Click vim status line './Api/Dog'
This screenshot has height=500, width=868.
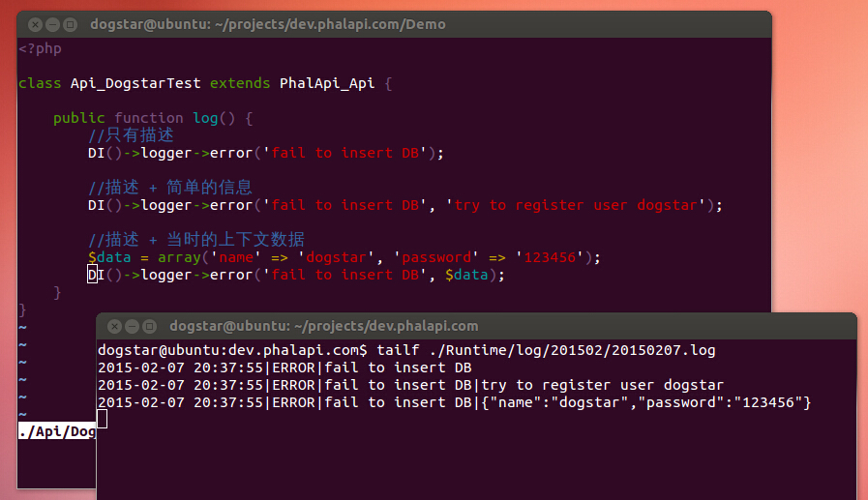click(57, 431)
